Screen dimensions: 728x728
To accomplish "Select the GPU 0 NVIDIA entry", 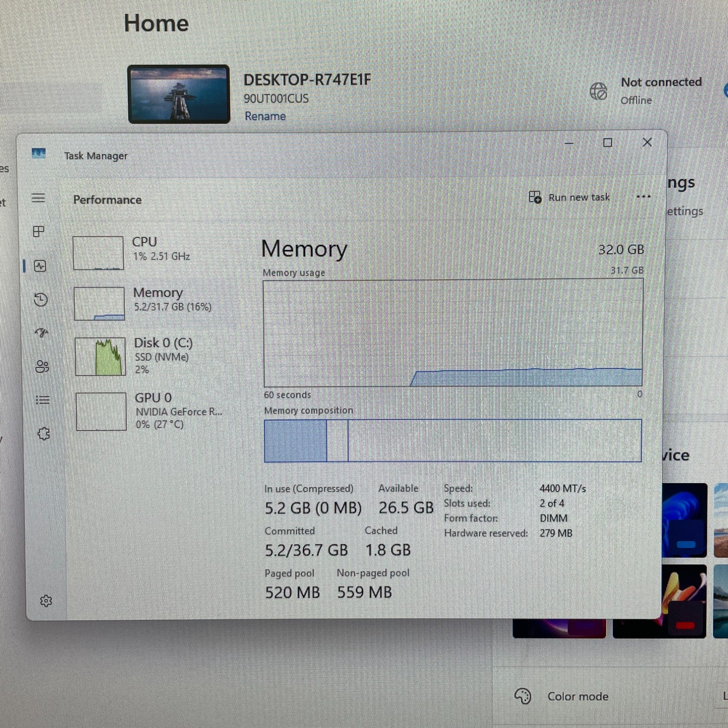I will tap(151, 411).
